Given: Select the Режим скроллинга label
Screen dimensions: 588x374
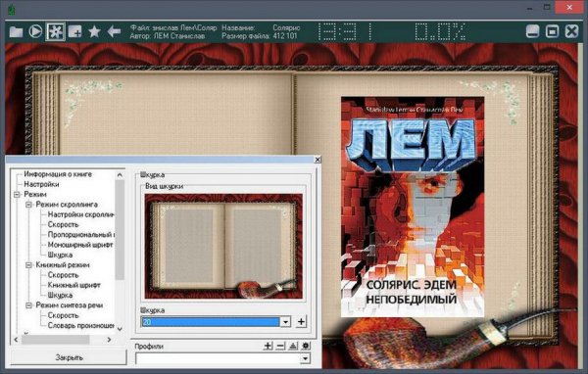Looking at the screenshot, I should 67,205.
